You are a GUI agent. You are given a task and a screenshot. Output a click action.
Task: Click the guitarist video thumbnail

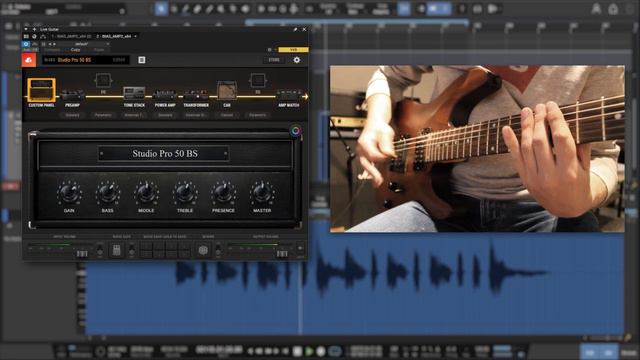pos(477,149)
